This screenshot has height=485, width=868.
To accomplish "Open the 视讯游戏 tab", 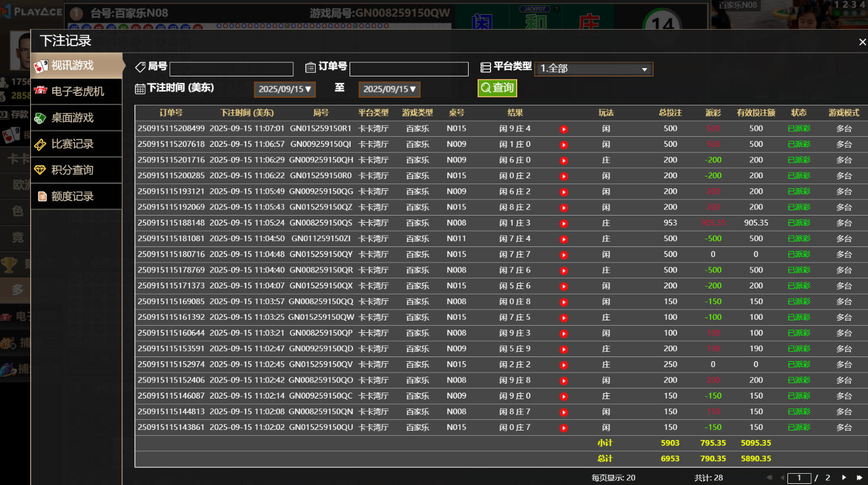I will [x=77, y=66].
